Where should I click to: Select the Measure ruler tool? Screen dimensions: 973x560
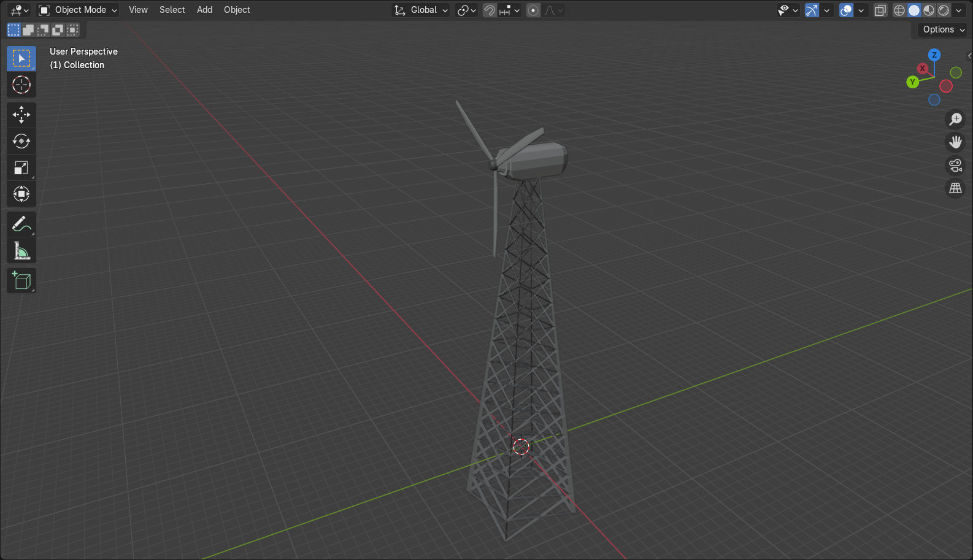pos(21,251)
